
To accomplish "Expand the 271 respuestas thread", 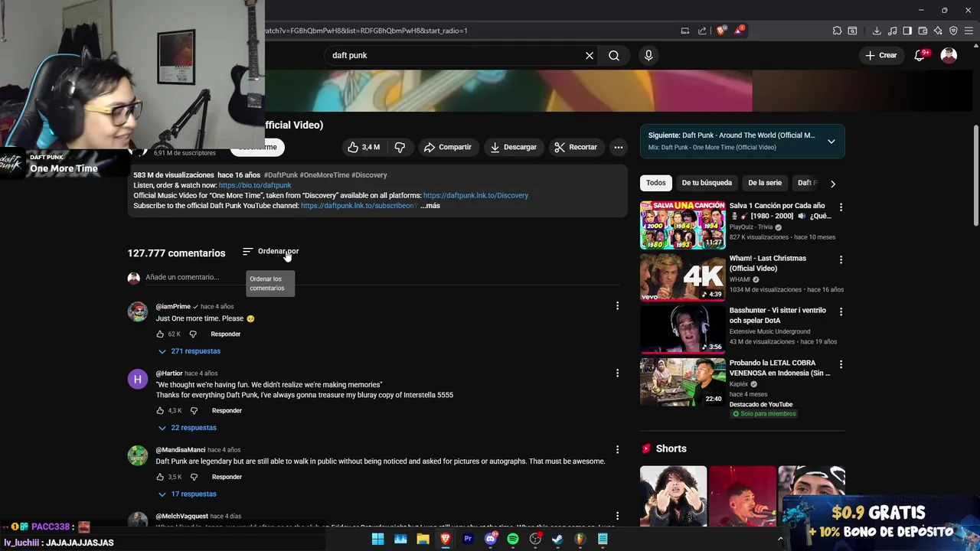I will click(x=189, y=351).
